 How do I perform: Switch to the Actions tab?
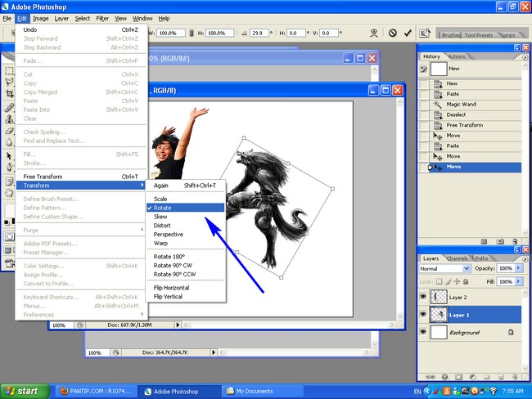(x=457, y=56)
